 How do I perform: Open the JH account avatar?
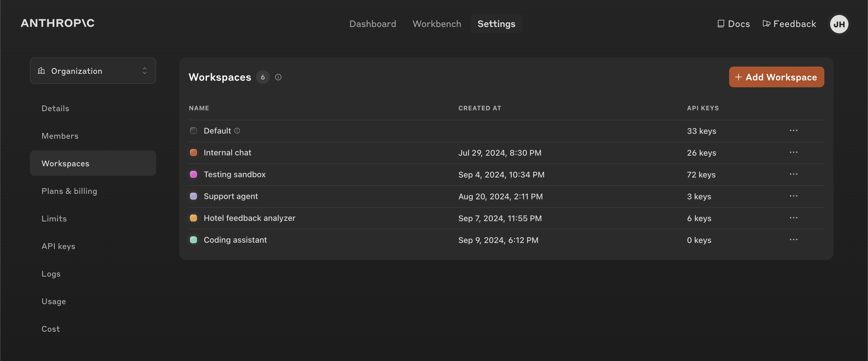pyautogui.click(x=839, y=24)
